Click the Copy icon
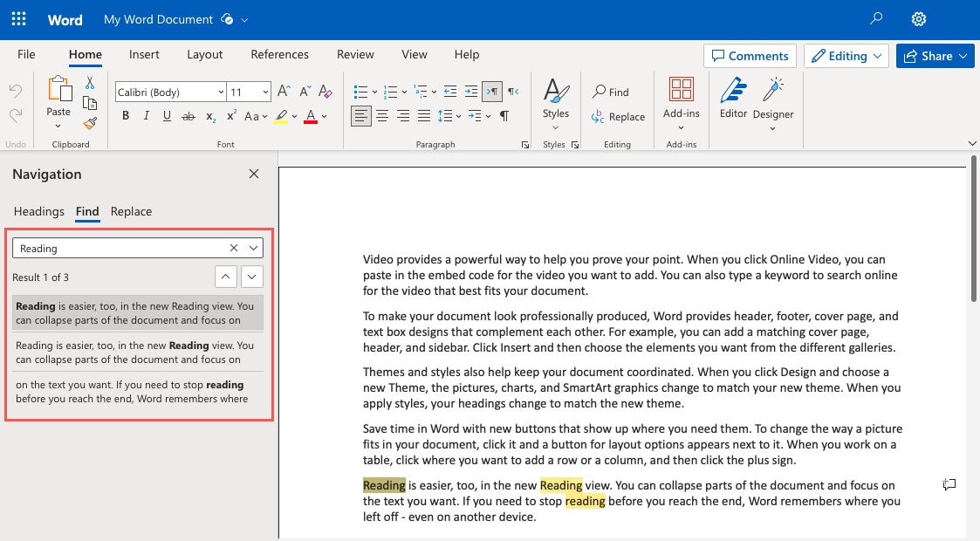This screenshot has height=541, width=980. point(90,101)
